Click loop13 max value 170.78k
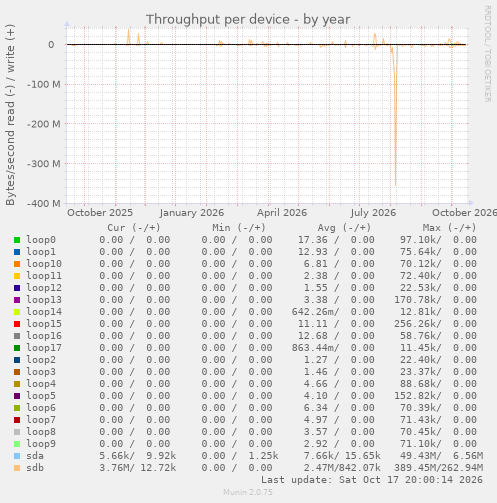The image size is (497, 503). tap(416, 300)
